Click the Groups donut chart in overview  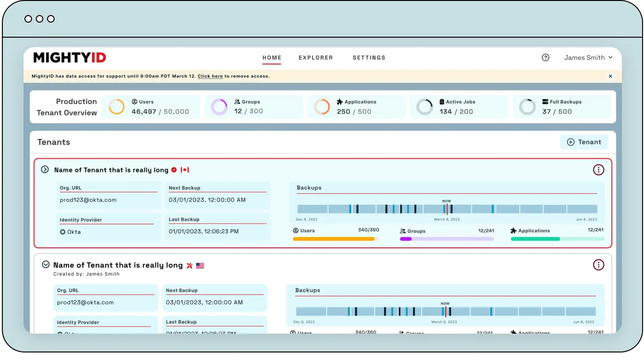219,107
